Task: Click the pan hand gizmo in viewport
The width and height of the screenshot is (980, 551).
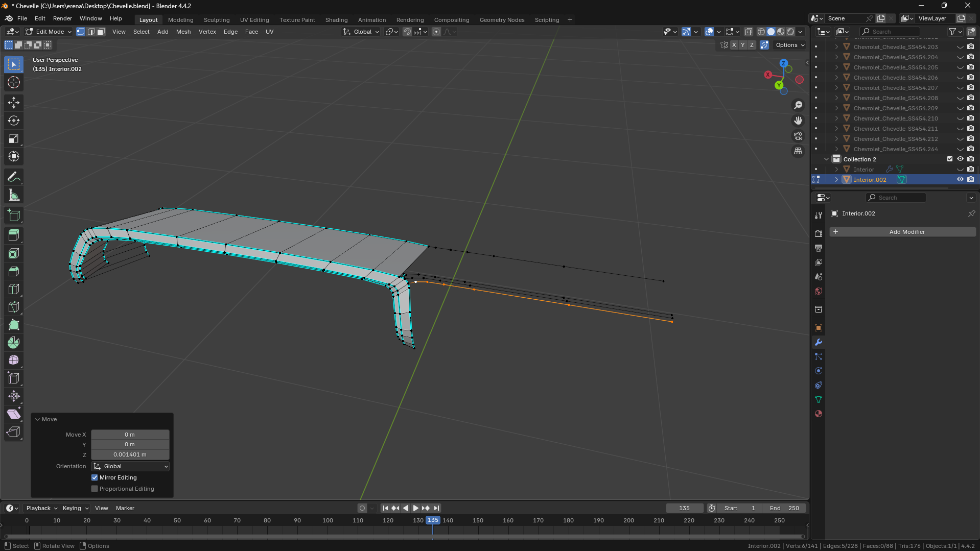Action: click(x=798, y=121)
